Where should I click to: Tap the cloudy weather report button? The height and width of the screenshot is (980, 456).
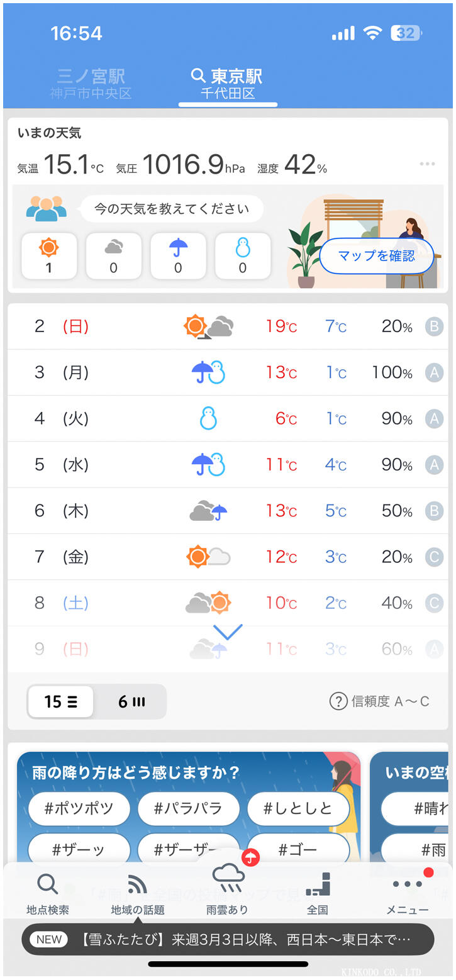click(113, 255)
